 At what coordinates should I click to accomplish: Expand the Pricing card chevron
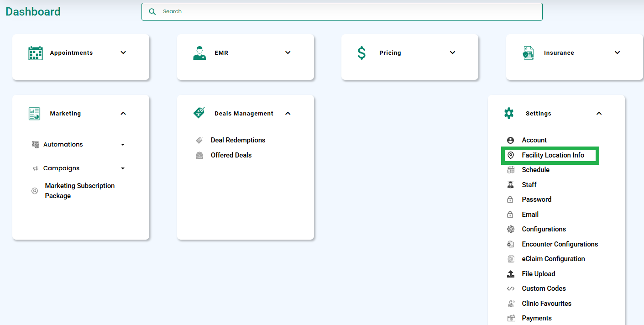(453, 52)
